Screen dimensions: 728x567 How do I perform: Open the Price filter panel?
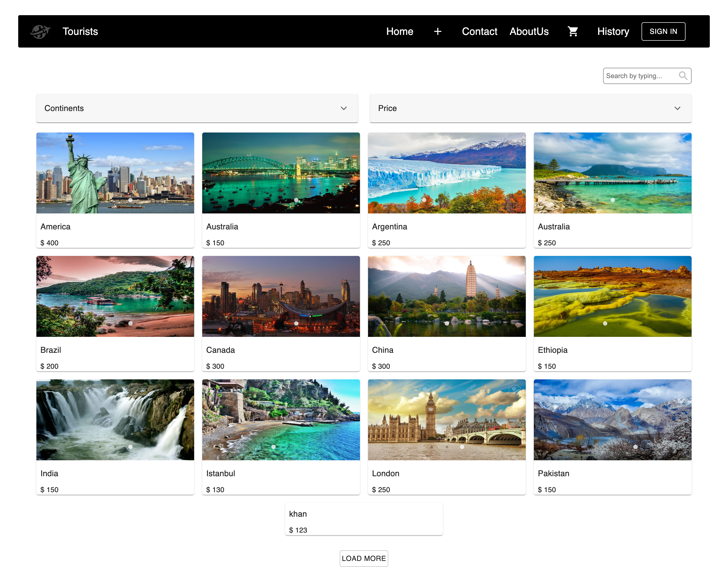click(530, 108)
